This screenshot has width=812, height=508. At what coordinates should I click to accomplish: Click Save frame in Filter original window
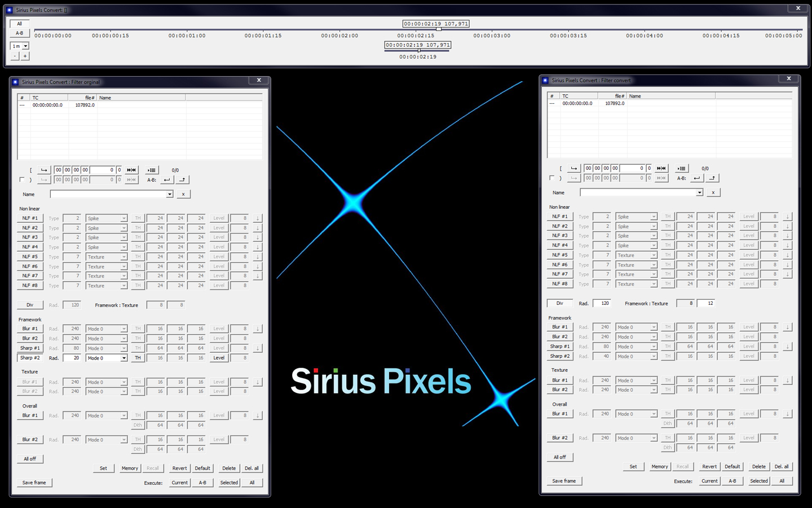point(34,483)
